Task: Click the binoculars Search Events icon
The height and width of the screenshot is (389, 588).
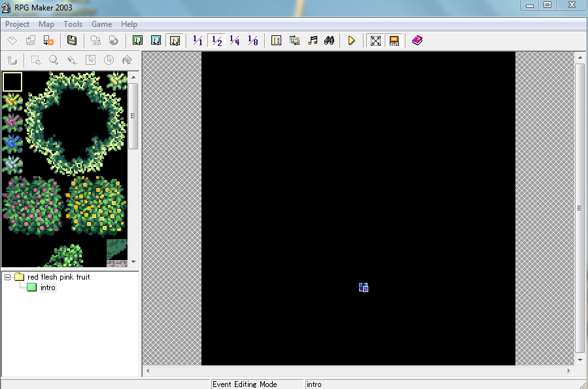Action: coord(330,41)
